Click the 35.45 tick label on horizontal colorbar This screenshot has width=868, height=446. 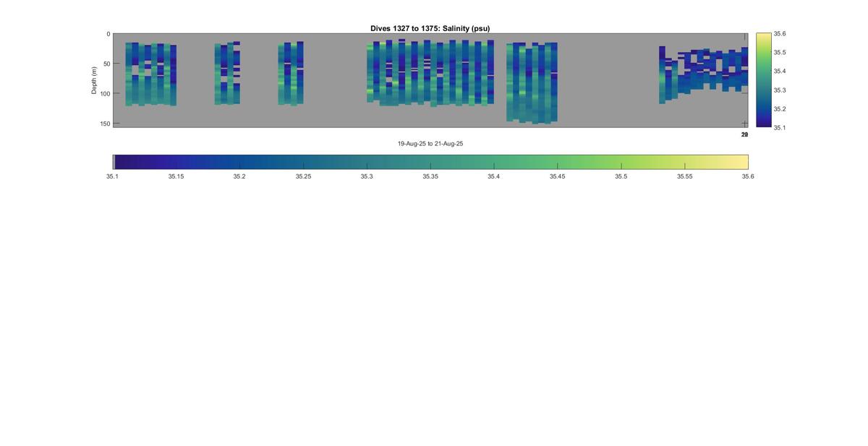(557, 176)
